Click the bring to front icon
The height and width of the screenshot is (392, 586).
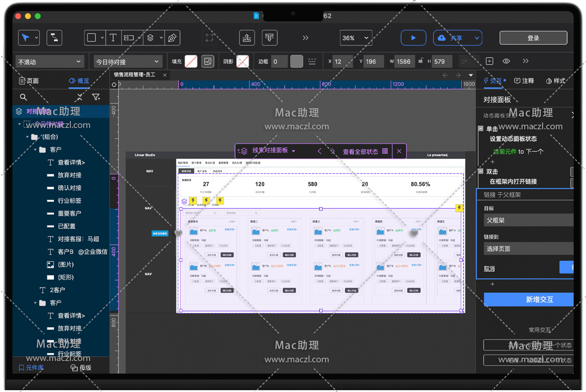(247, 38)
